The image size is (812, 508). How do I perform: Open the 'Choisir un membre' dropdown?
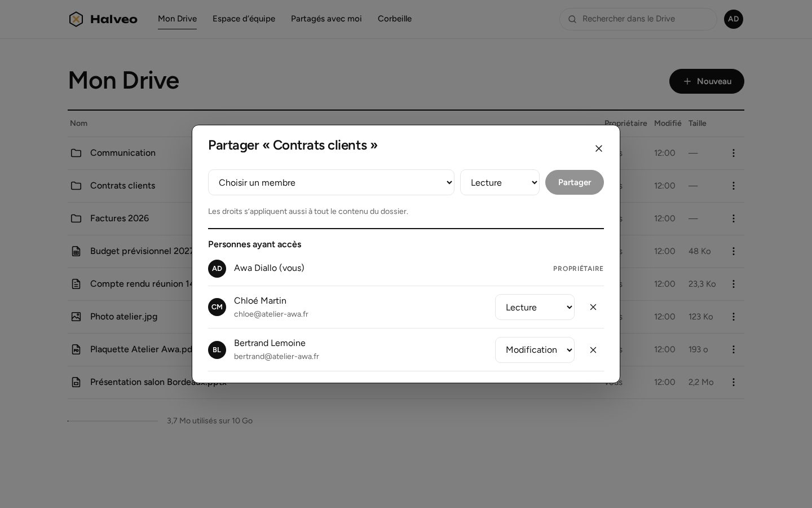coord(331,182)
